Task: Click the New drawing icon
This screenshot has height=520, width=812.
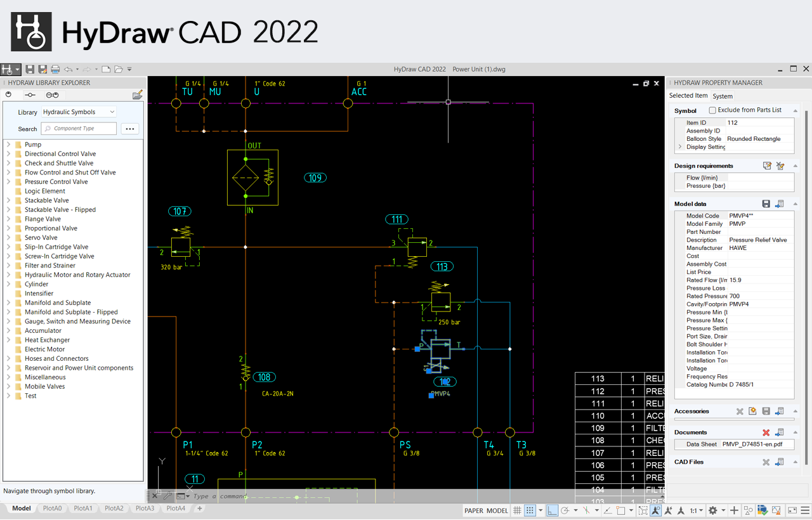Action: (x=107, y=69)
